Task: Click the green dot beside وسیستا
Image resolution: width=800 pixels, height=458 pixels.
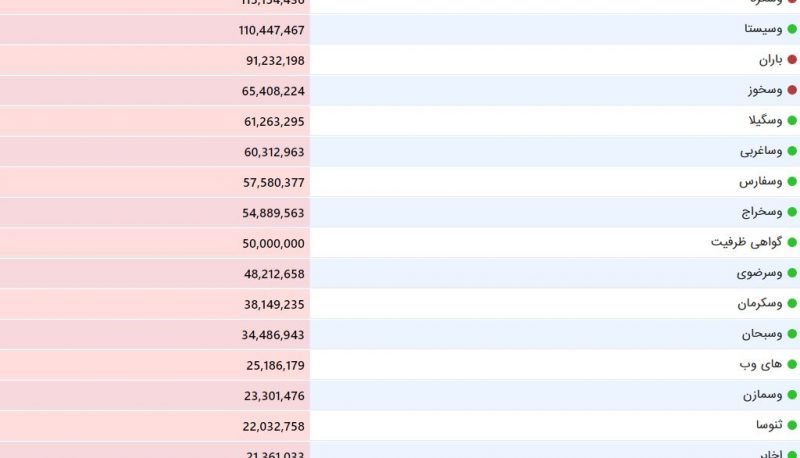Action: [x=792, y=29]
